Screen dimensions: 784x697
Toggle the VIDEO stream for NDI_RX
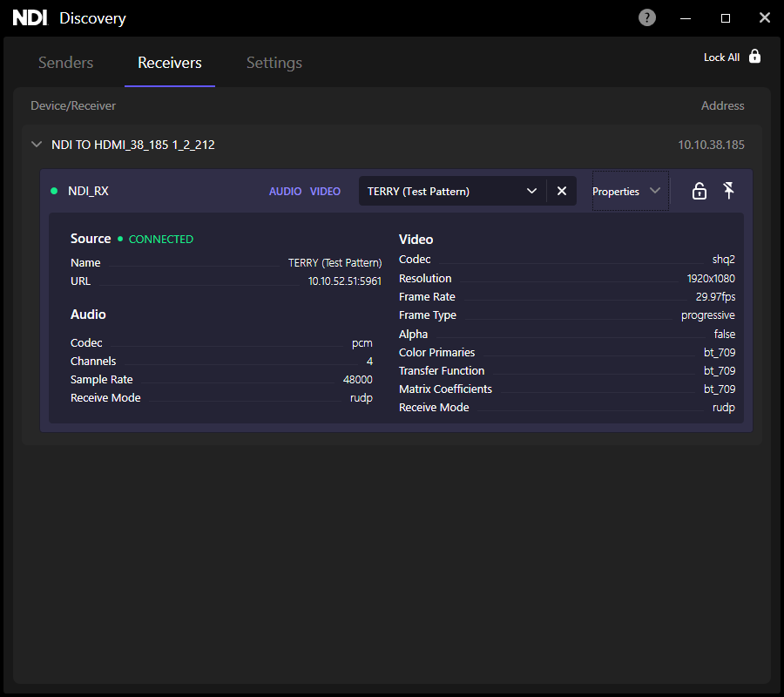click(x=325, y=191)
